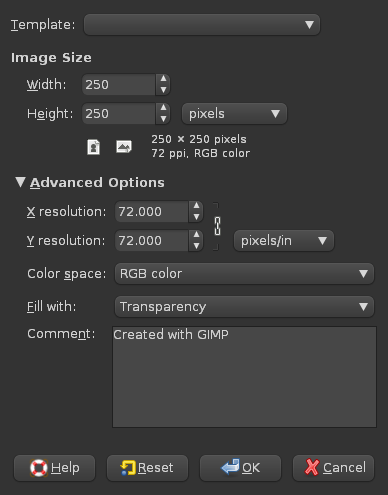Open the Color space dropdown

(x=244, y=274)
